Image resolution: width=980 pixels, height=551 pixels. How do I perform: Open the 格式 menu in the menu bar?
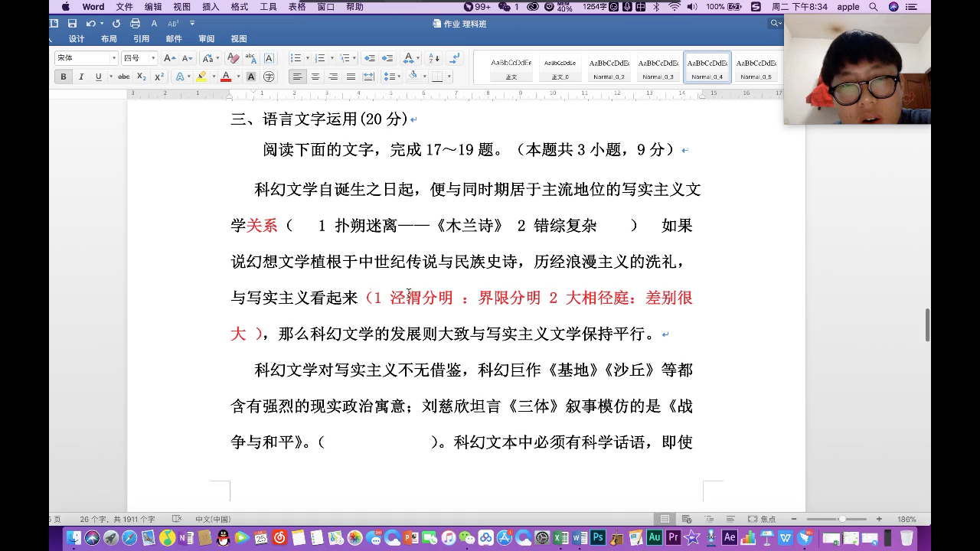tap(238, 7)
